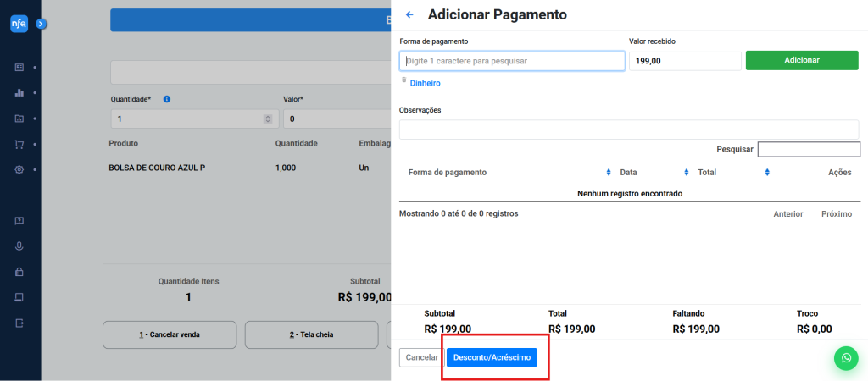Click the bar chart reports sidebar icon
Image resolution: width=868 pixels, height=381 pixels.
[x=19, y=92]
